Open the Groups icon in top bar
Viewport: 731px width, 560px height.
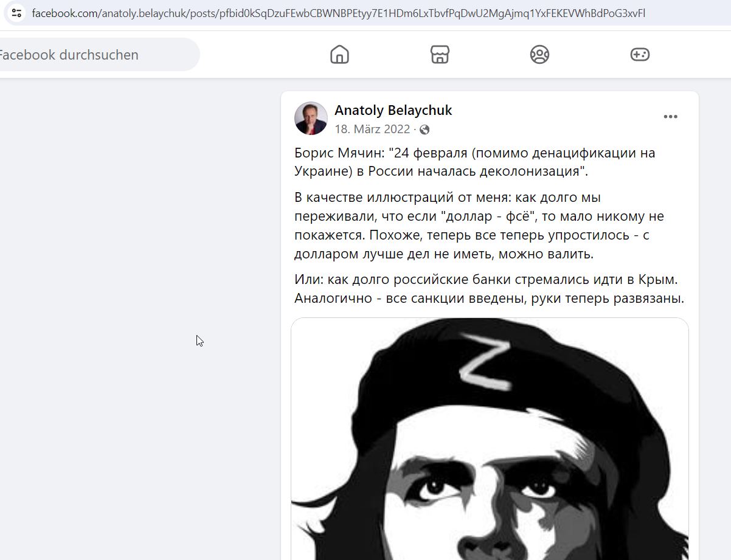(x=539, y=55)
